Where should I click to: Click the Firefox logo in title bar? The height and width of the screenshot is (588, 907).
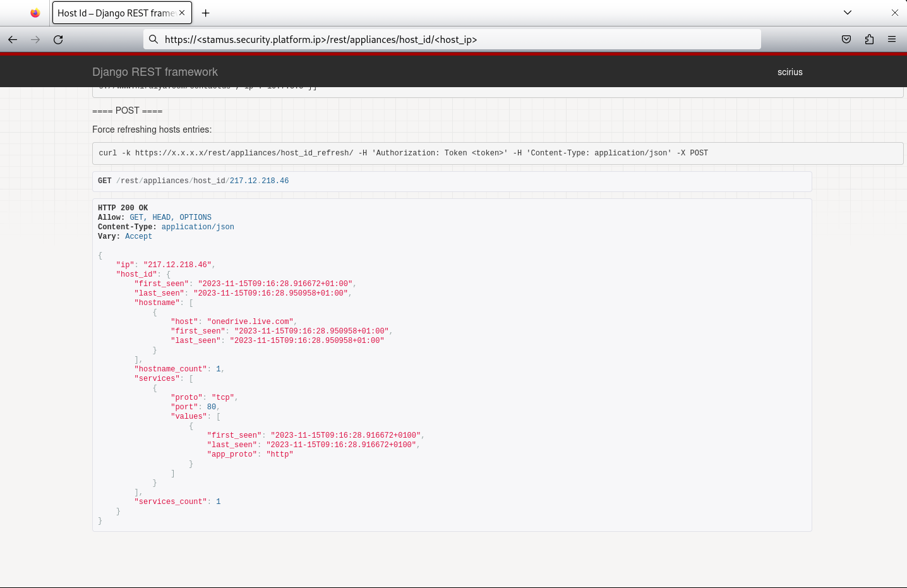coord(35,13)
